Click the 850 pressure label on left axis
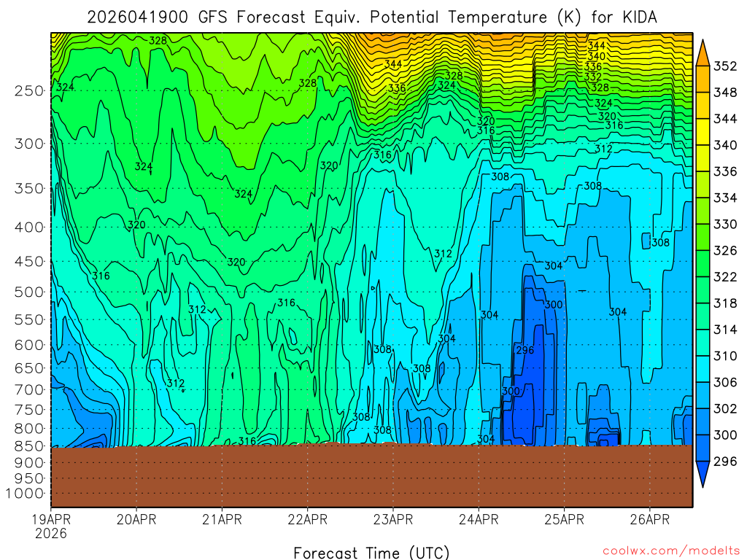 tap(29, 446)
